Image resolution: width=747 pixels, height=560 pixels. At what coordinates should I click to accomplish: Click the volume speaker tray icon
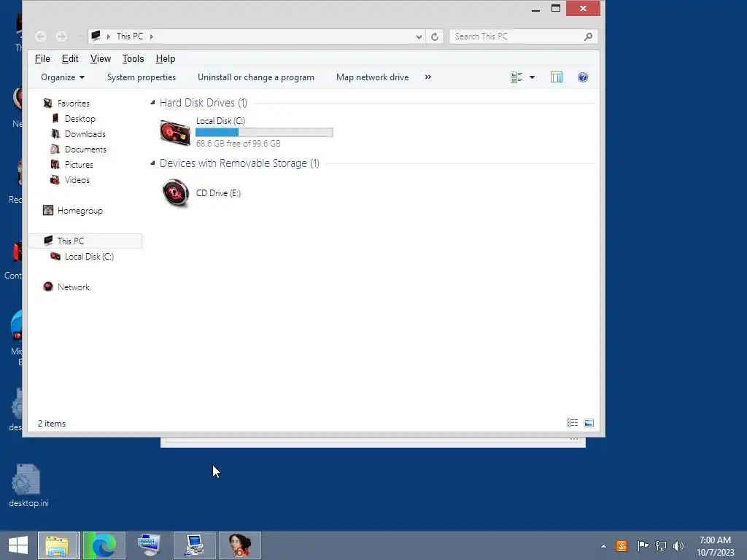(678, 545)
